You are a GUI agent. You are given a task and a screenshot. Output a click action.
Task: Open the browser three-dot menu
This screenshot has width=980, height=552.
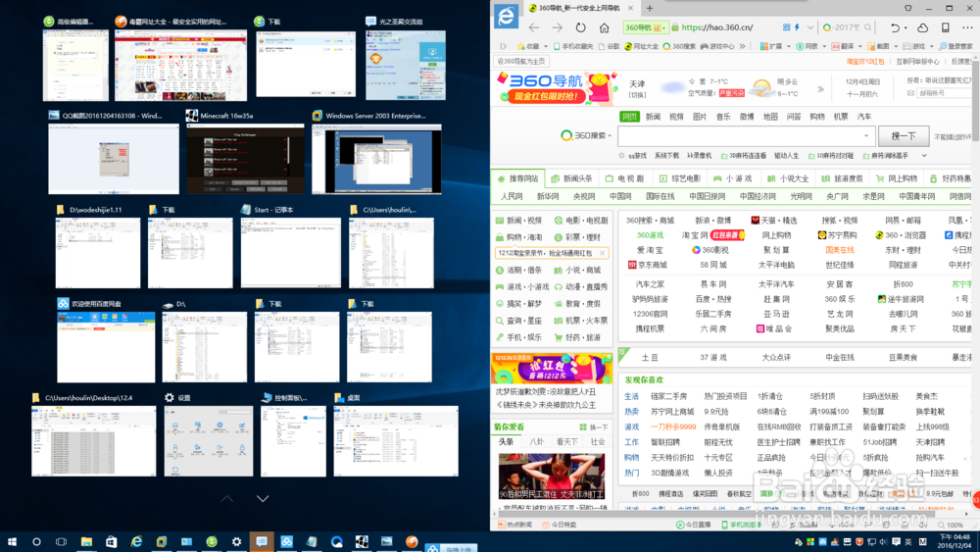[967, 27]
